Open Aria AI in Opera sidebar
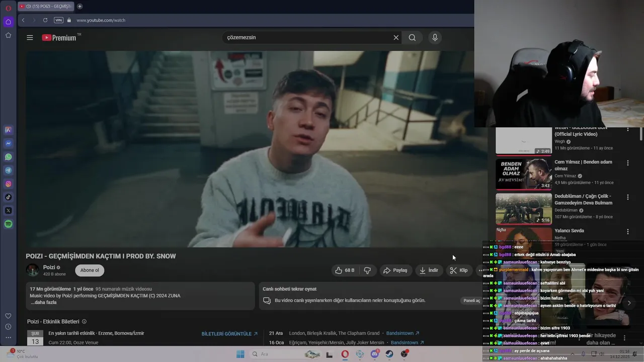 8,130
